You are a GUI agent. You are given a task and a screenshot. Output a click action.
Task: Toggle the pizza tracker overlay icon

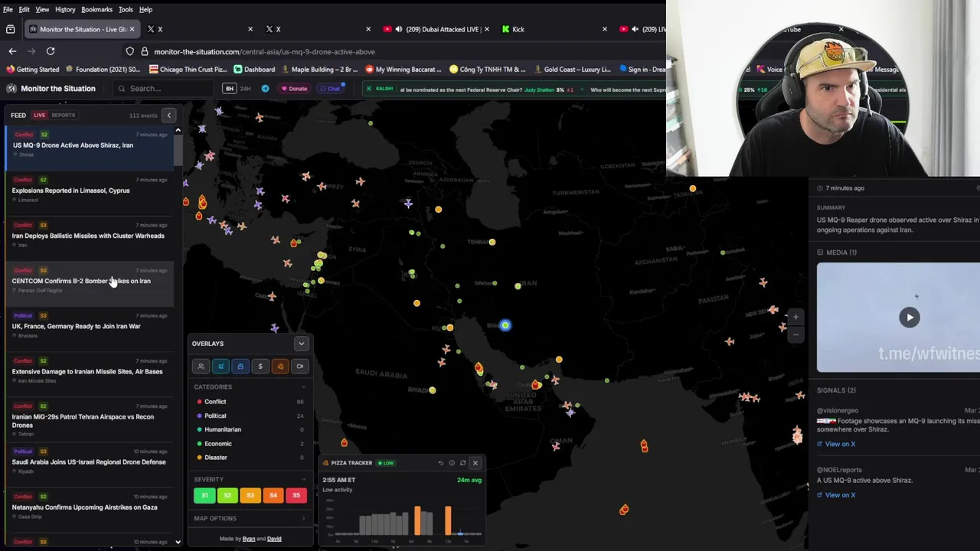(x=280, y=367)
